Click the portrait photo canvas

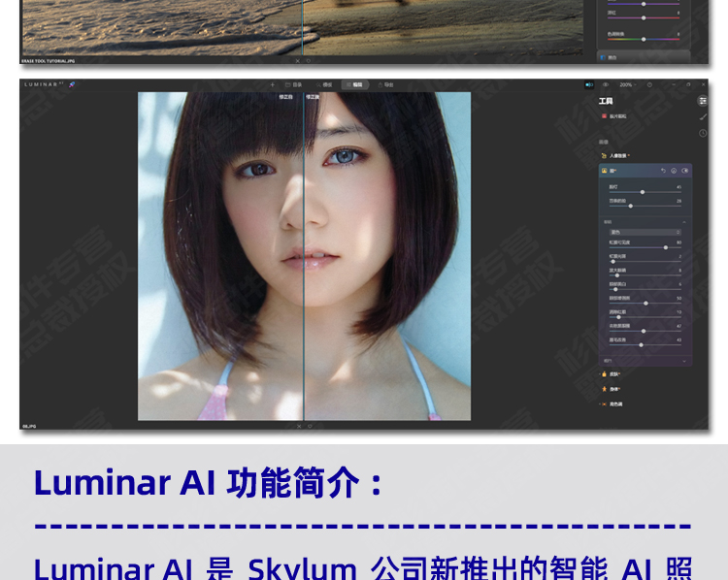click(x=304, y=256)
